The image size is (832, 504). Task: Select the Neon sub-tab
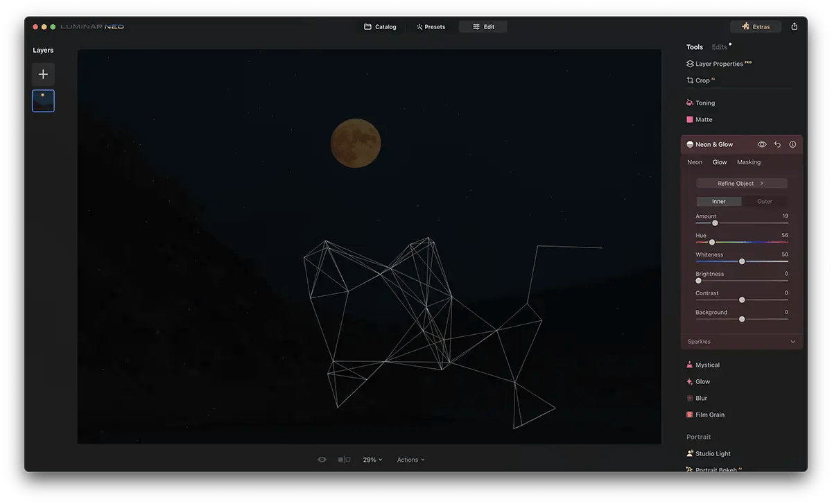tap(695, 162)
